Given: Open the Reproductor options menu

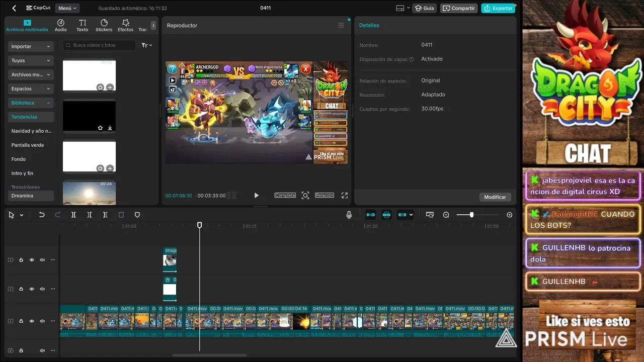Looking at the screenshot, I should click(x=341, y=25).
